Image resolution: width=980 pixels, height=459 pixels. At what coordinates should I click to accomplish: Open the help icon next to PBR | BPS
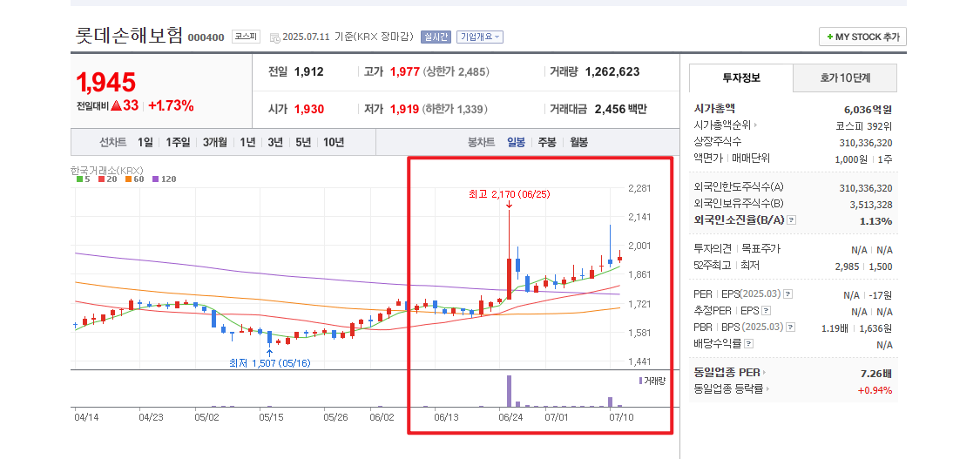pos(791,327)
